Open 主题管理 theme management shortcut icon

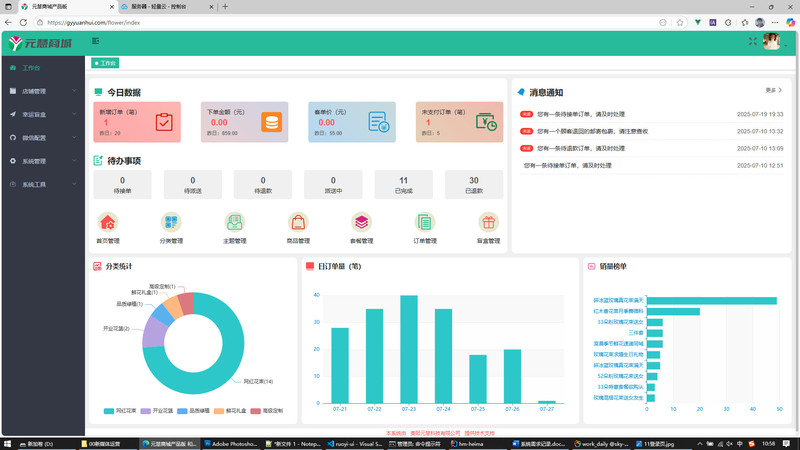tap(235, 222)
